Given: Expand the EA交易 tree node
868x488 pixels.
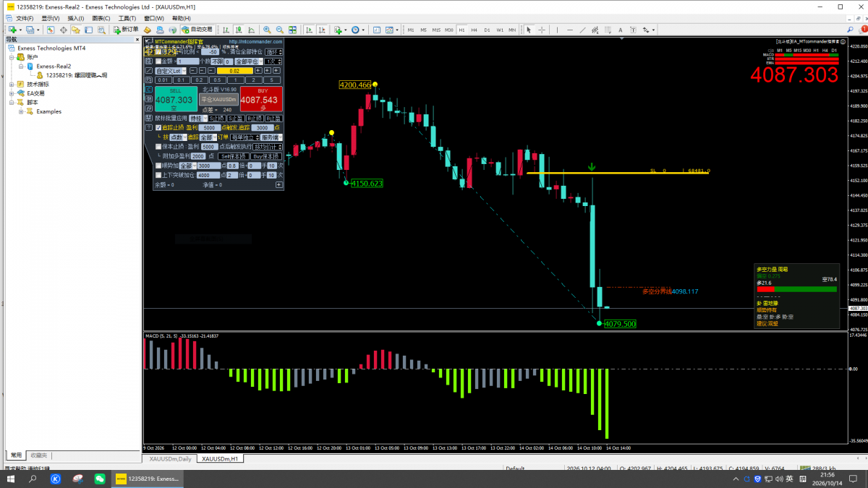Looking at the screenshot, I should [x=12, y=93].
